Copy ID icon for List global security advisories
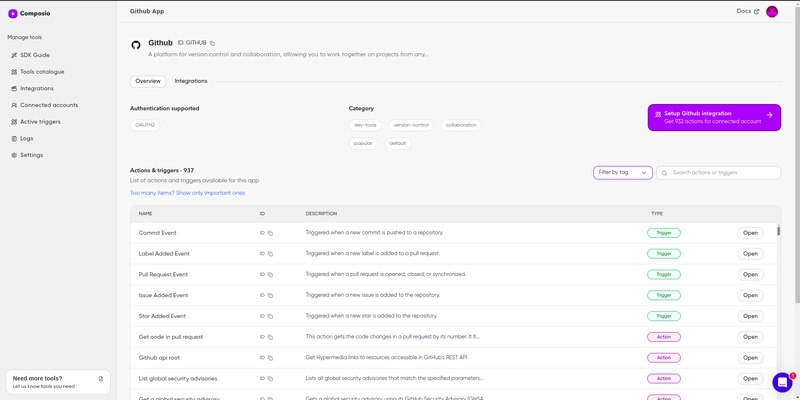800x400 pixels. pos(270,379)
